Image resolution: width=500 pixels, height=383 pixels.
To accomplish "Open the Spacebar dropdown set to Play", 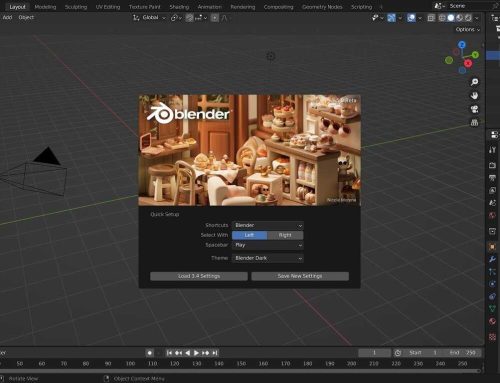I will 268,245.
